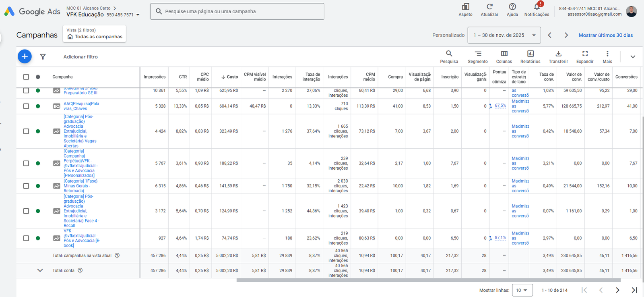Select checkbox for Vagas Abertas campaign
The width and height of the screenshot is (644, 297).
26,131
